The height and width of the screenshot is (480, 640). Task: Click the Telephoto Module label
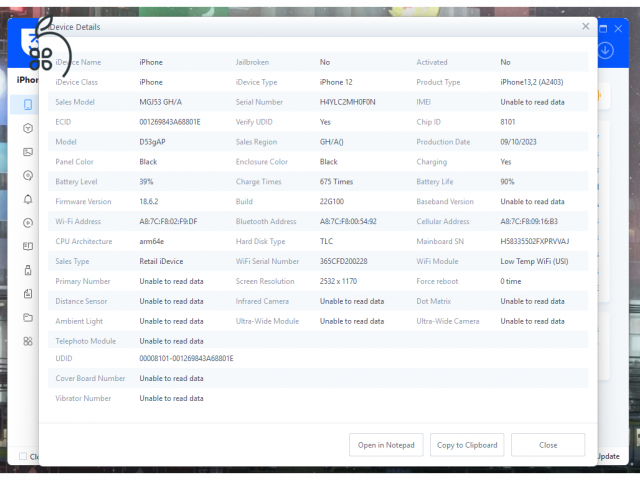pos(86,341)
